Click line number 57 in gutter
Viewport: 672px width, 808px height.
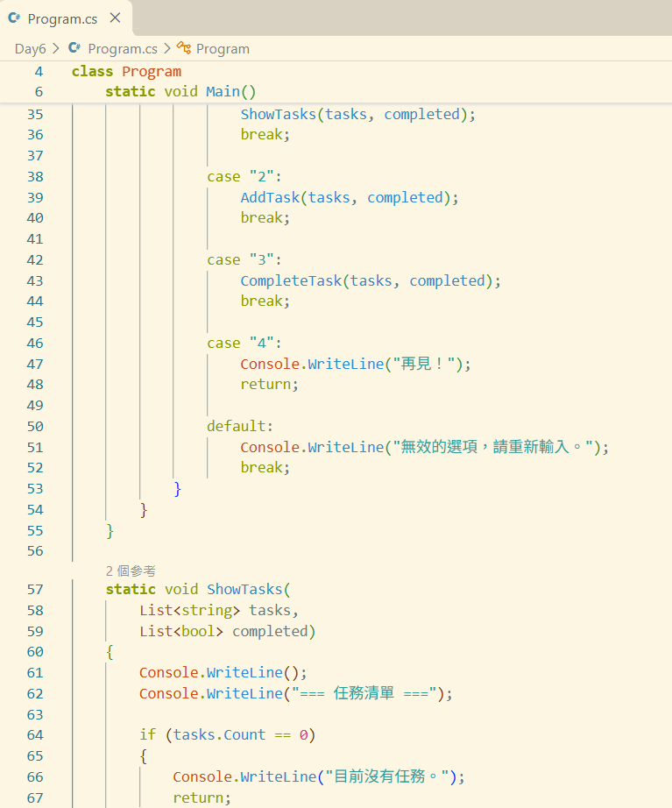pos(35,590)
